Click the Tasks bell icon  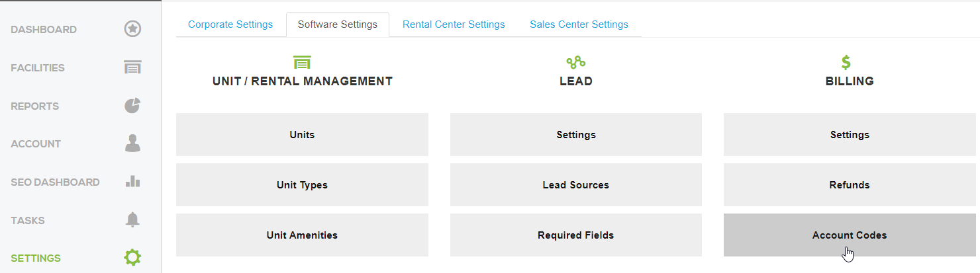[x=132, y=220]
